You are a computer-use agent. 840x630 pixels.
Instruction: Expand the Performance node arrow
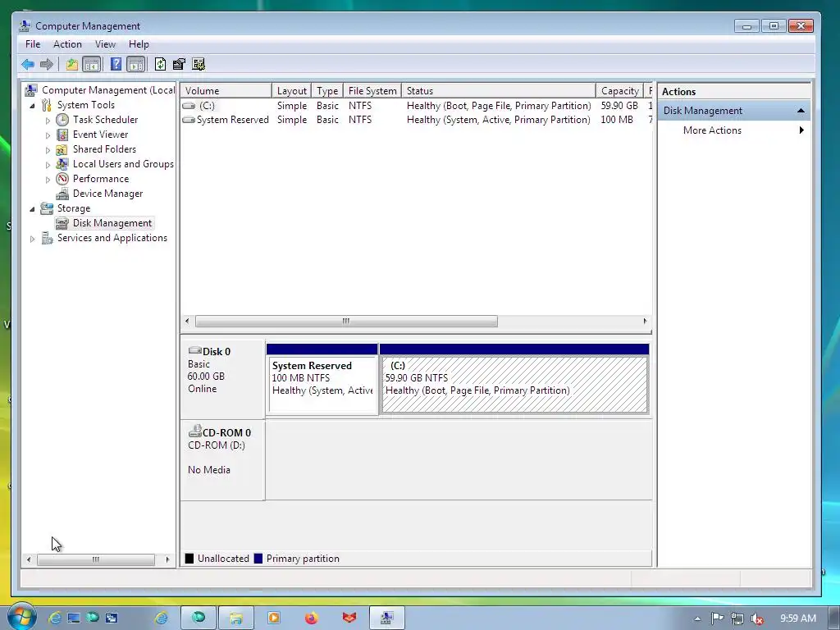[x=48, y=180]
